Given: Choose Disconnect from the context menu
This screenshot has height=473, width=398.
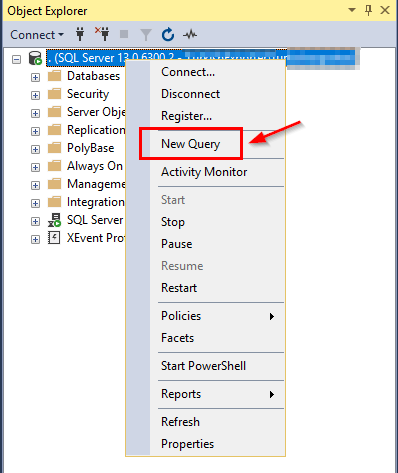Looking at the screenshot, I should click(x=205, y=94).
